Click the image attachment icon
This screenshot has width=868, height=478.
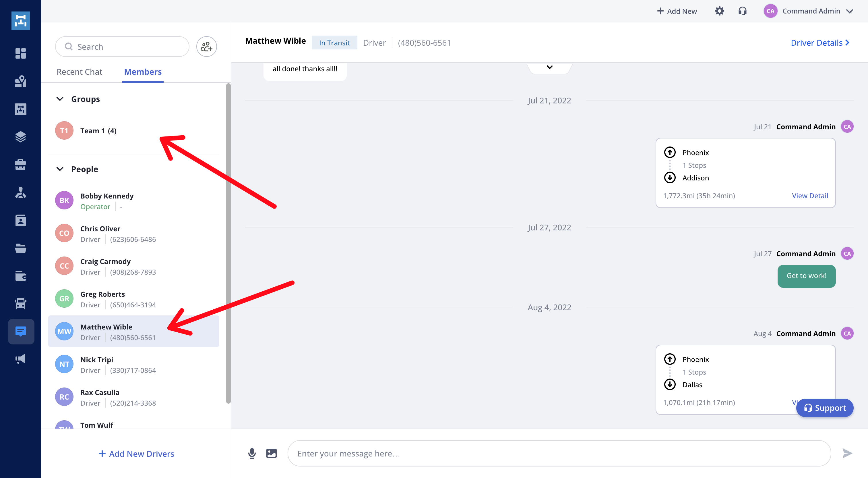[271, 453]
